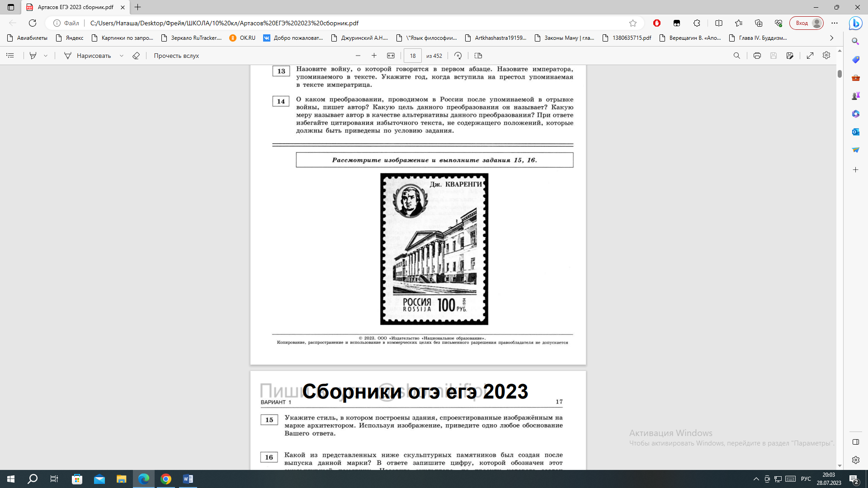Open the Яндекс bookmark
Image resolution: width=868 pixels, height=488 pixels.
70,38
